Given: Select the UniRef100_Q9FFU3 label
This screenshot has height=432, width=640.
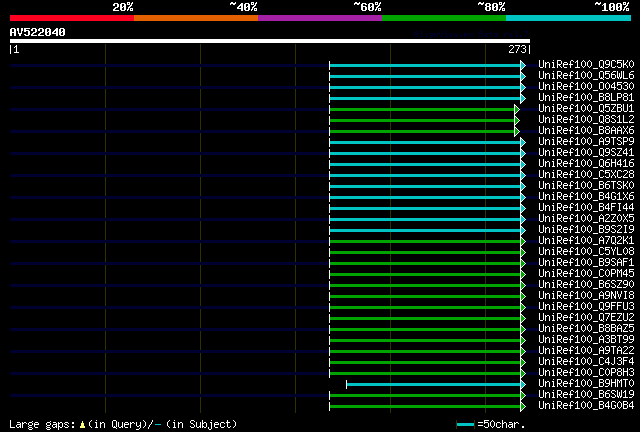Looking at the screenshot, I should click(586, 307).
